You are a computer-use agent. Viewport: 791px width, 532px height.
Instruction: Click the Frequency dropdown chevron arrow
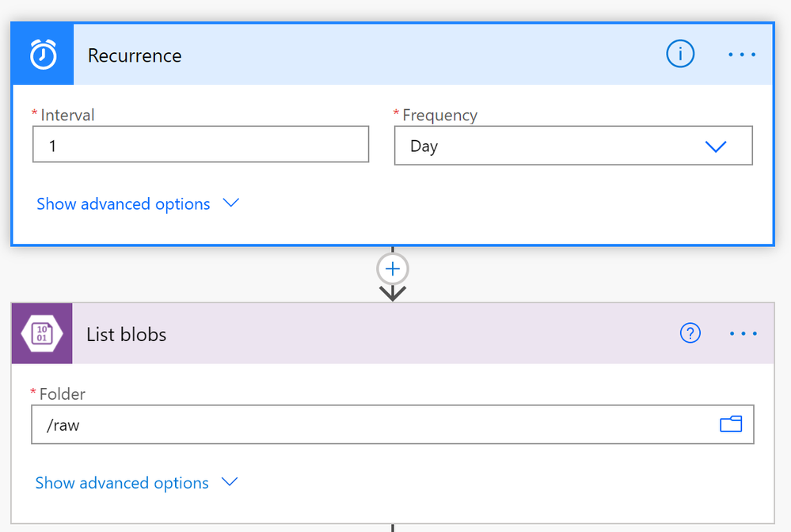click(x=716, y=146)
